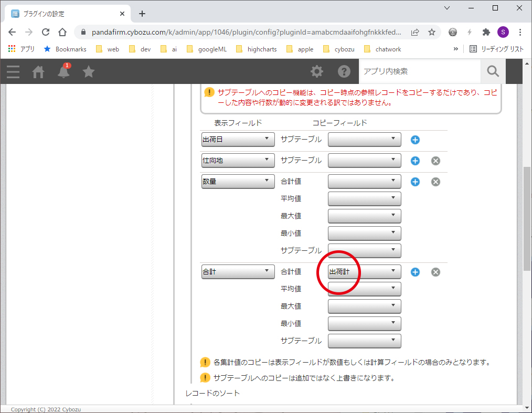532x413 pixels.
Task: Click the address bar URL
Action: click(246, 32)
